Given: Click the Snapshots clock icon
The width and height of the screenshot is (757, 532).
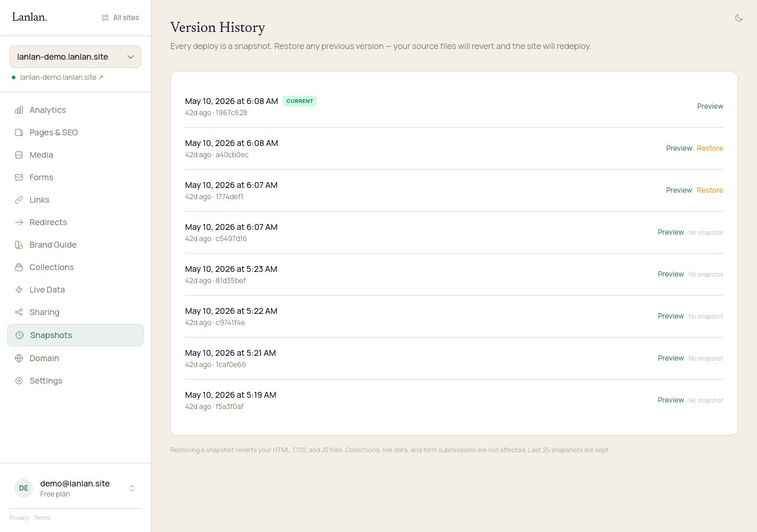Looking at the screenshot, I should pyautogui.click(x=20, y=335).
